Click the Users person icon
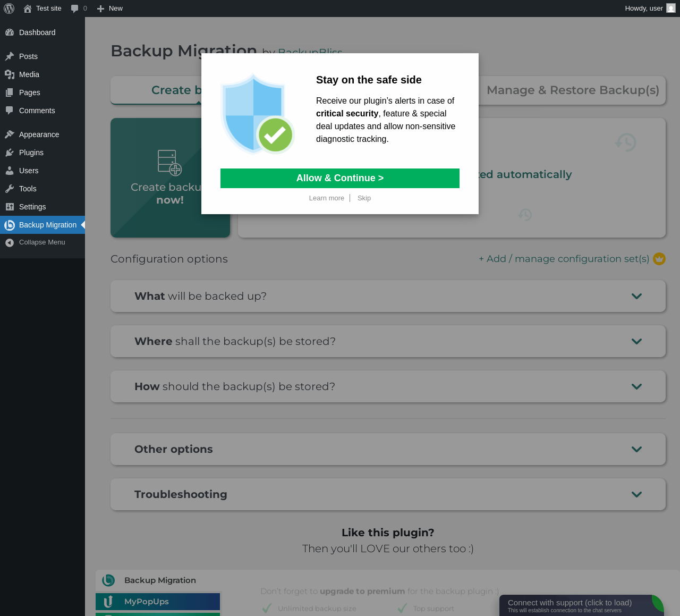Screen dimensions: 680x616 pyautogui.click(x=10, y=171)
